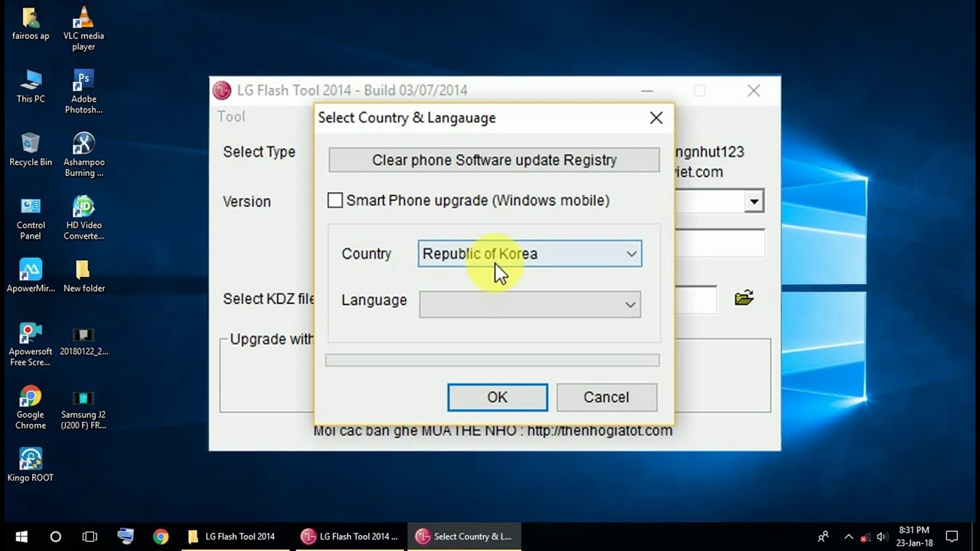
Task: Launch Ashampoo Burning shortcut
Action: [83, 155]
